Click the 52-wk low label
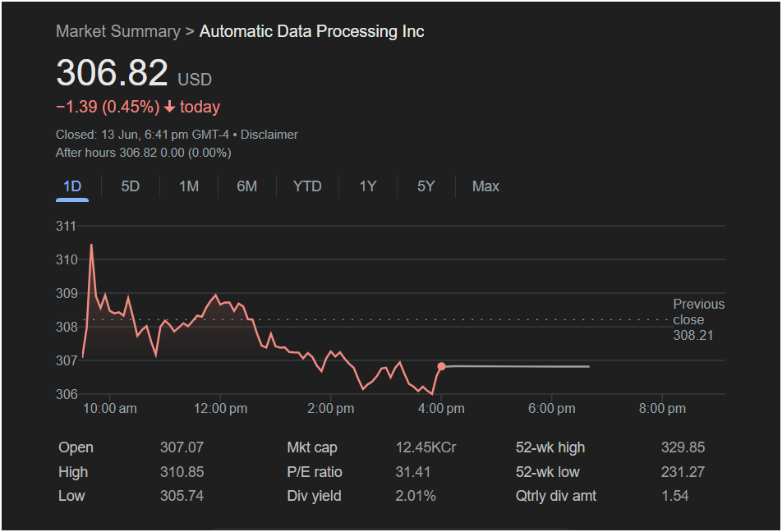Viewport: 782px width, 532px height. coord(548,472)
